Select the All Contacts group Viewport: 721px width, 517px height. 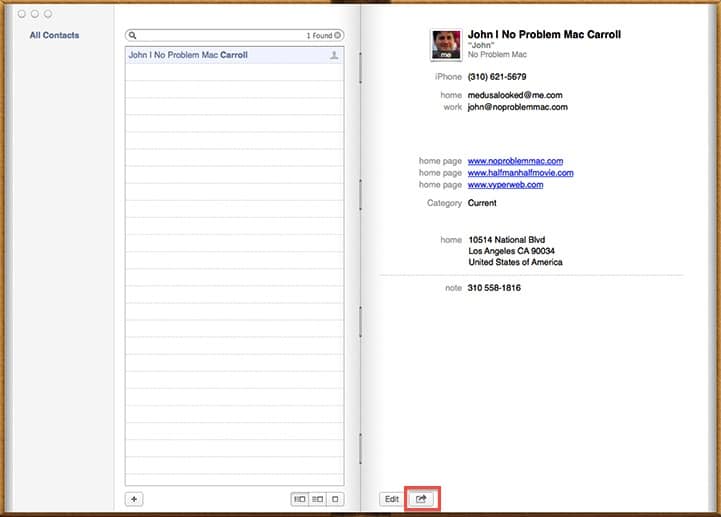(54, 35)
